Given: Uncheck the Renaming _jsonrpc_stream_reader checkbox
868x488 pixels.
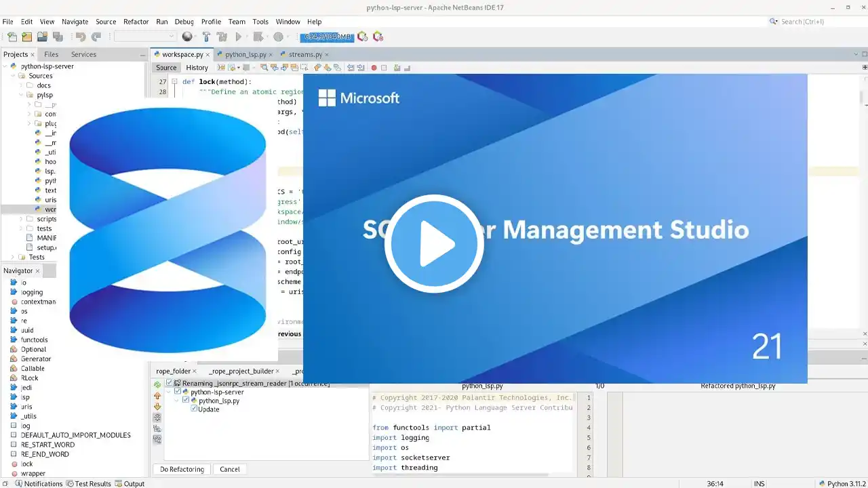Looking at the screenshot, I should tap(170, 384).
